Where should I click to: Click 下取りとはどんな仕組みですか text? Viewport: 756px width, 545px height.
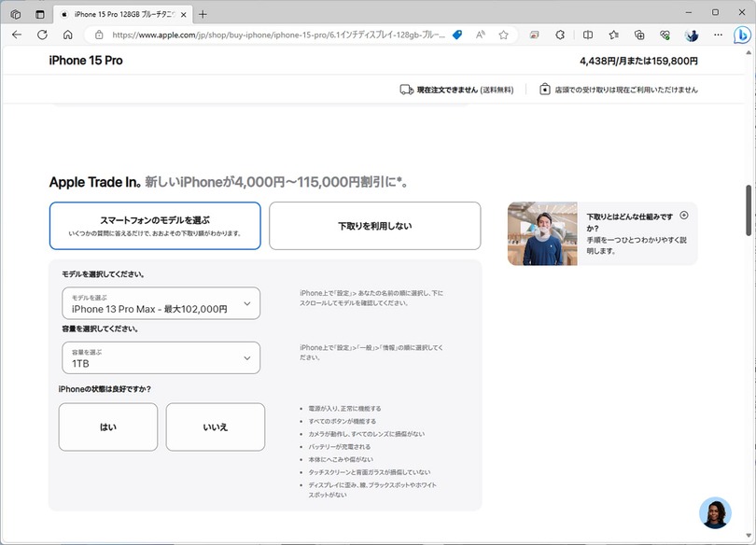630,222
